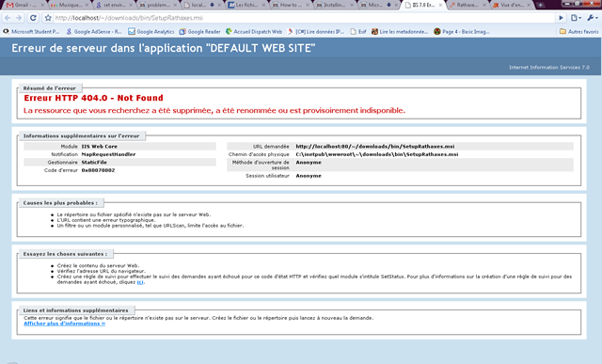602x364 pixels.
Task: Click Afficher plus d'informations link
Action: [65, 324]
